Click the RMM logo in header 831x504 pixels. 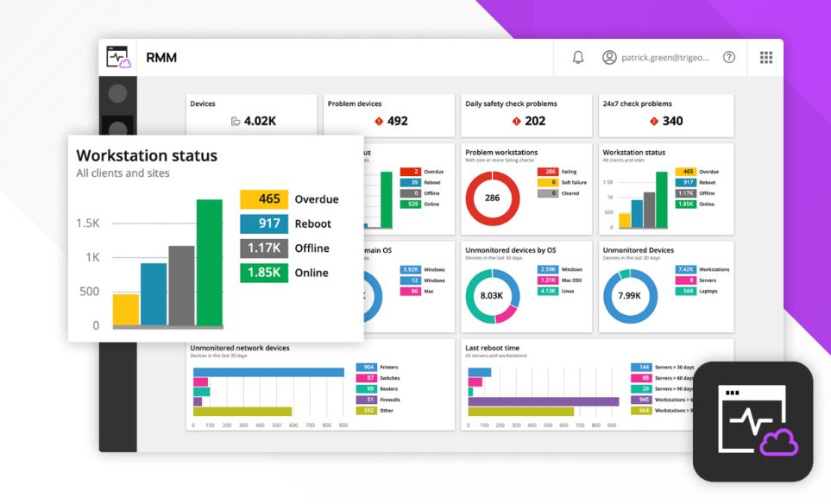pyautogui.click(x=118, y=57)
